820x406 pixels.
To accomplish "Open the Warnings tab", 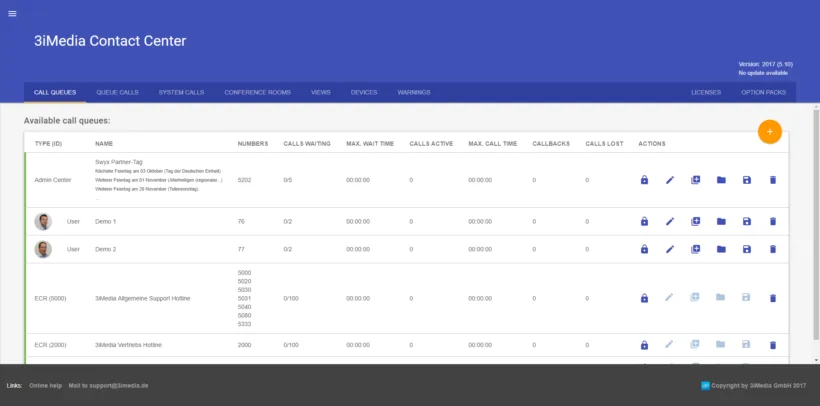I will (x=414, y=93).
